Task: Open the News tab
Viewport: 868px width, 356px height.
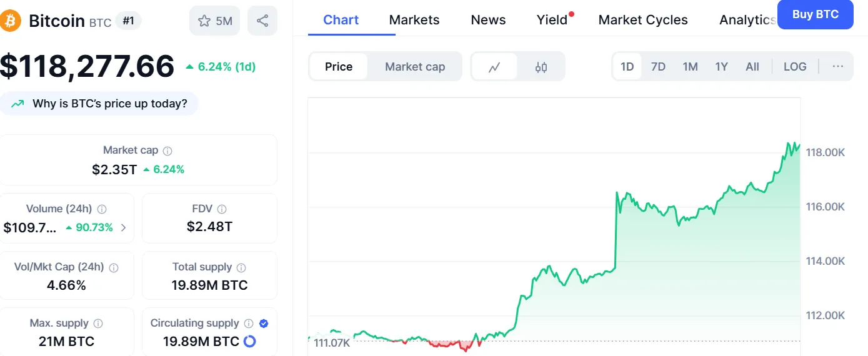Action: click(488, 20)
